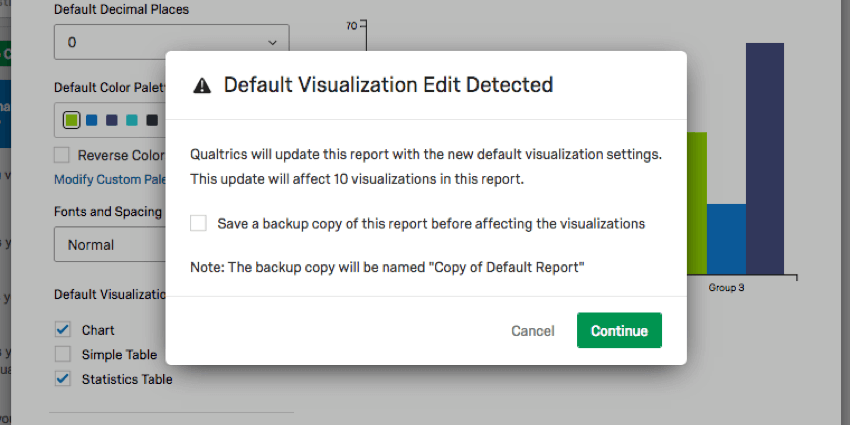Toggle the Reverse Colors checkbox
850x425 pixels.
(62, 155)
